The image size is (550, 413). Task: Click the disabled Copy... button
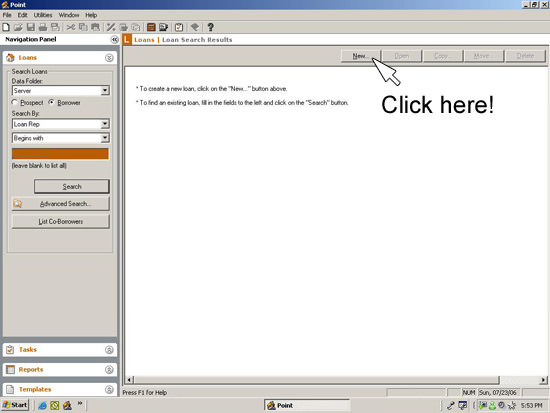(x=443, y=56)
